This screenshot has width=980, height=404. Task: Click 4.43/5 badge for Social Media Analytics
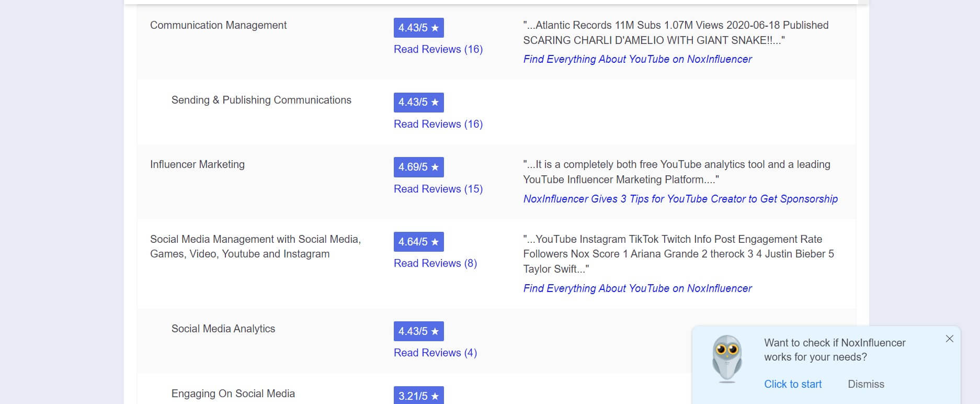(x=418, y=331)
